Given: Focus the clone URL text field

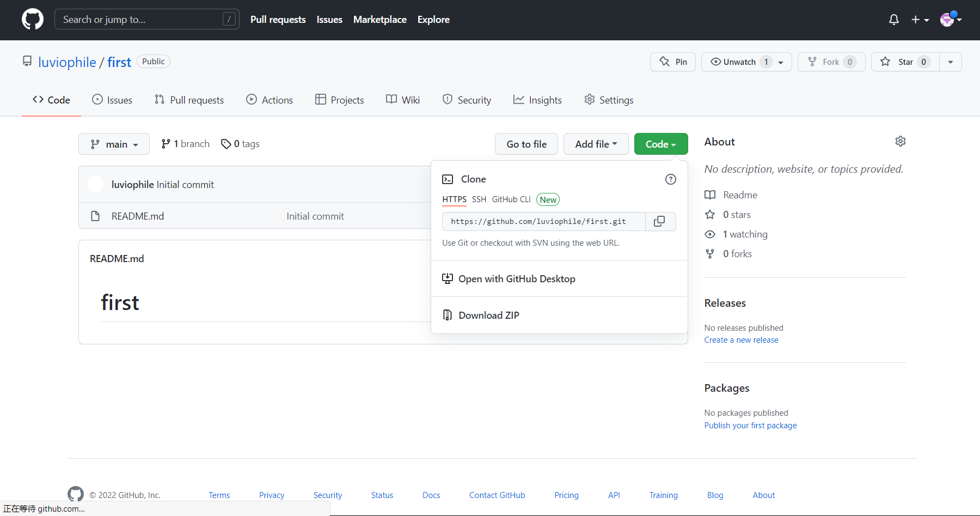Looking at the screenshot, I should tap(544, 221).
